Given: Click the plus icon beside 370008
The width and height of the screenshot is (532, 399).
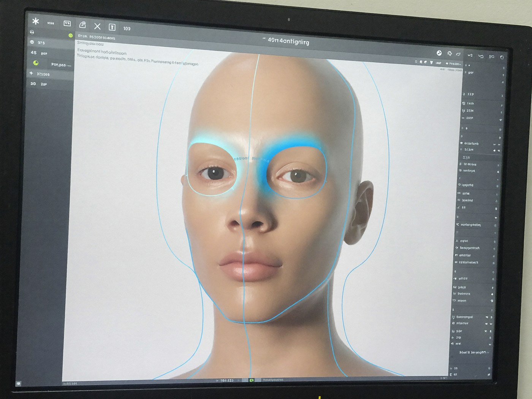Looking at the screenshot, I should click(31, 73).
